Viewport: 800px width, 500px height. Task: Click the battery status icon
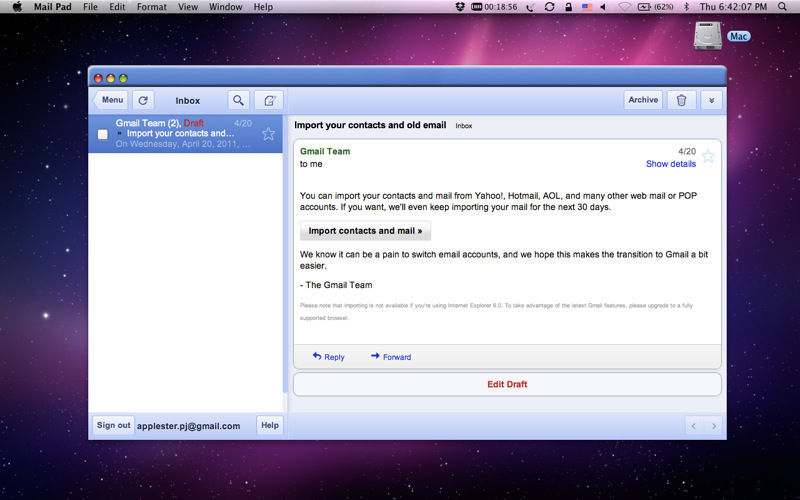tap(656, 7)
